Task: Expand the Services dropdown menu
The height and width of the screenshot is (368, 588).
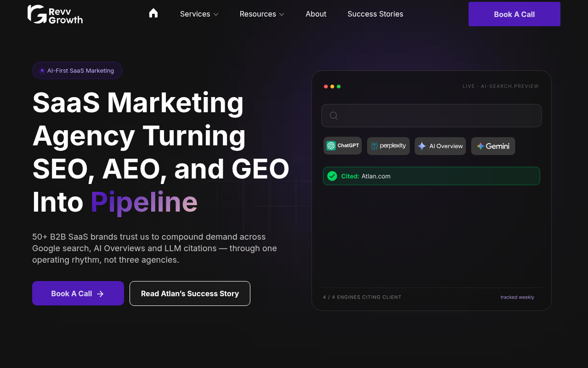Action: click(199, 14)
